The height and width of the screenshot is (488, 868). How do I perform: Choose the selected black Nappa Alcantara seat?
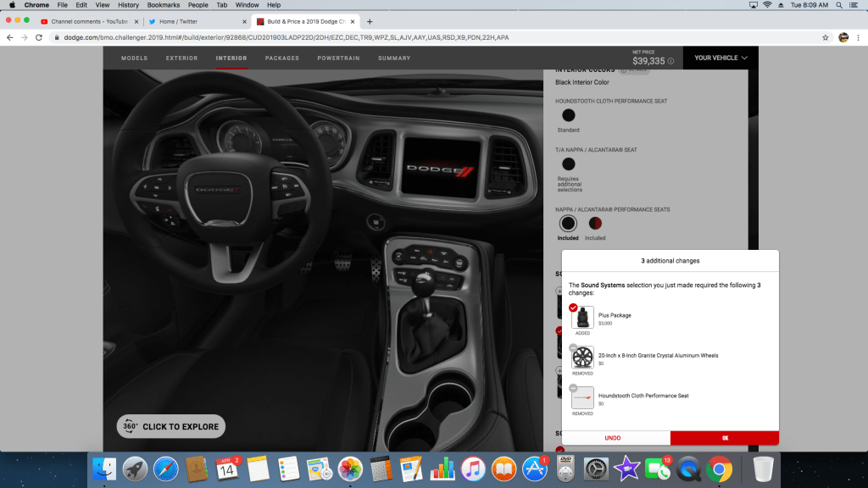click(568, 223)
